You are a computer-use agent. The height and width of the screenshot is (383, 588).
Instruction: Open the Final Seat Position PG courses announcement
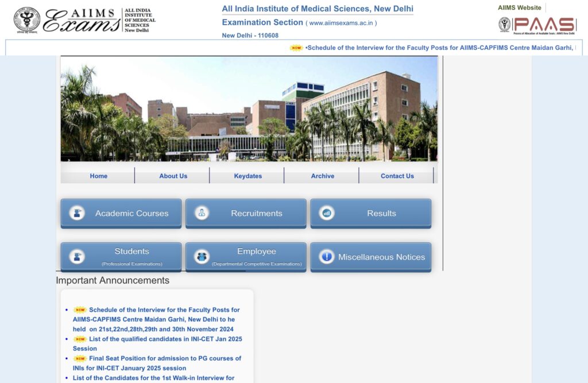pos(157,363)
